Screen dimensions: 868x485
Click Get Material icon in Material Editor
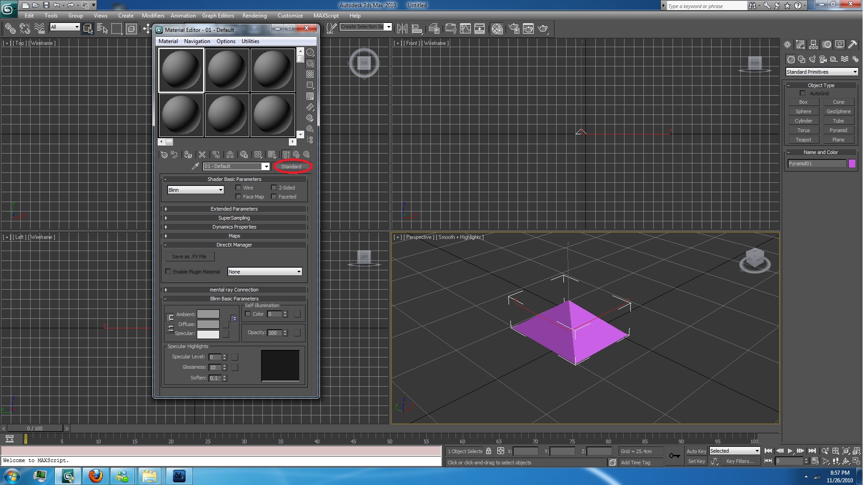pyautogui.click(x=164, y=154)
